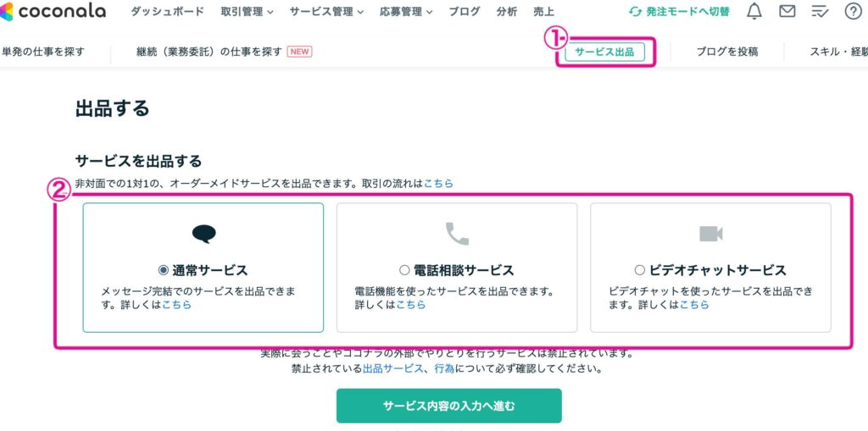
Task: Click the coconala logo
Action: coord(53,11)
